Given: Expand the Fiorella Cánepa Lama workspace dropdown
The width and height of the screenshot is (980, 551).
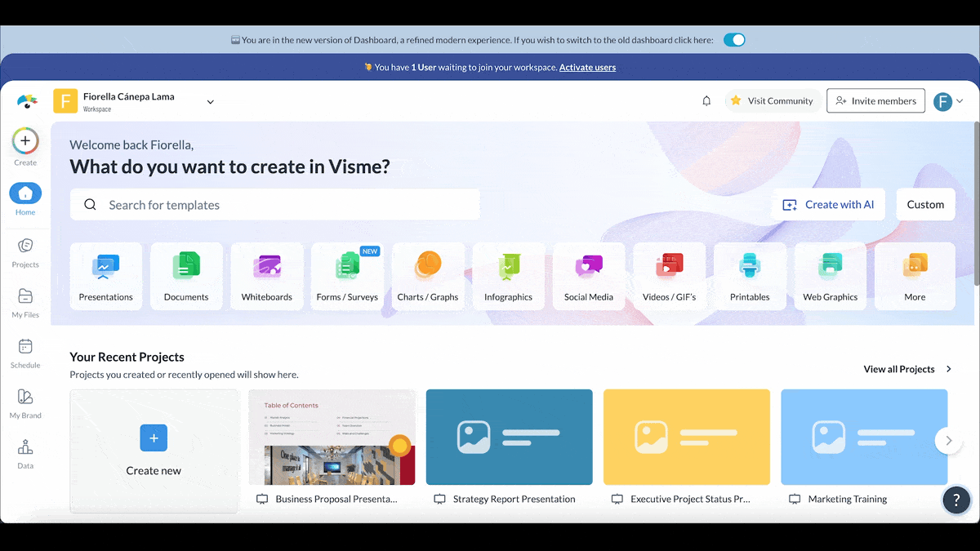Looking at the screenshot, I should coord(210,102).
